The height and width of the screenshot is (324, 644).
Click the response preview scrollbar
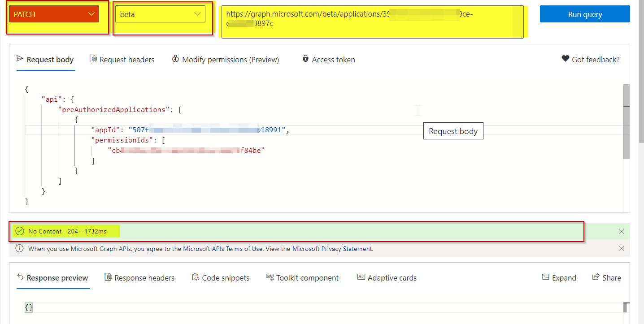(x=626, y=307)
